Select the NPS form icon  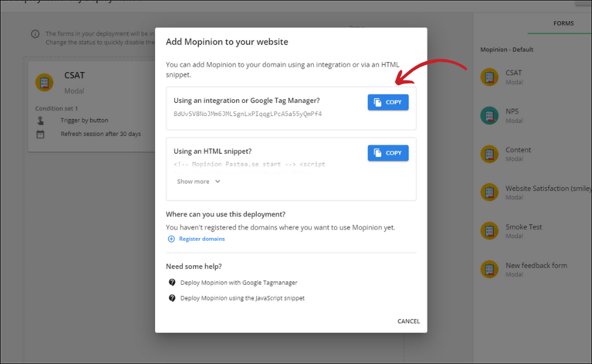pyautogui.click(x=489, y=115)
